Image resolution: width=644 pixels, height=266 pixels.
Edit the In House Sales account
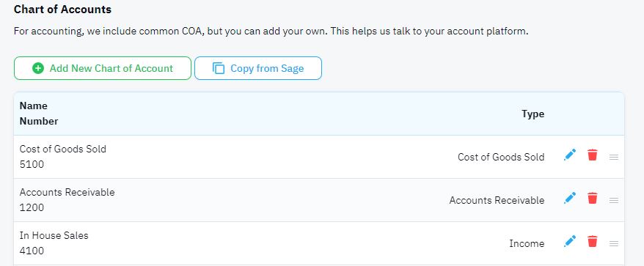point(570,241)
